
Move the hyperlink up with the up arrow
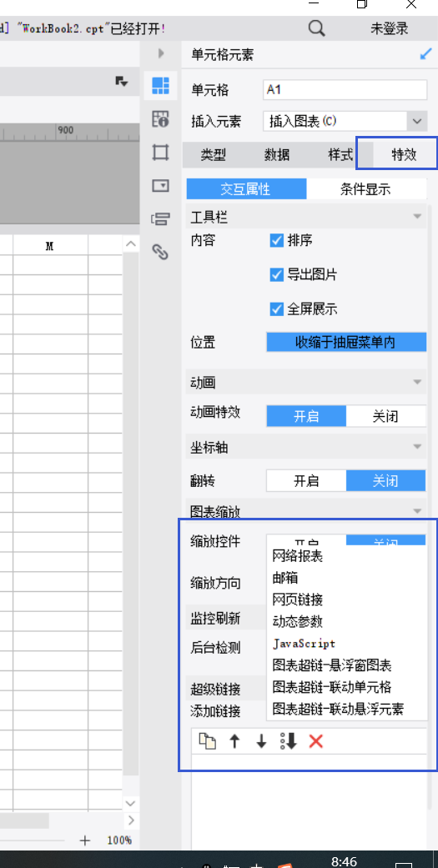(234, 741)
